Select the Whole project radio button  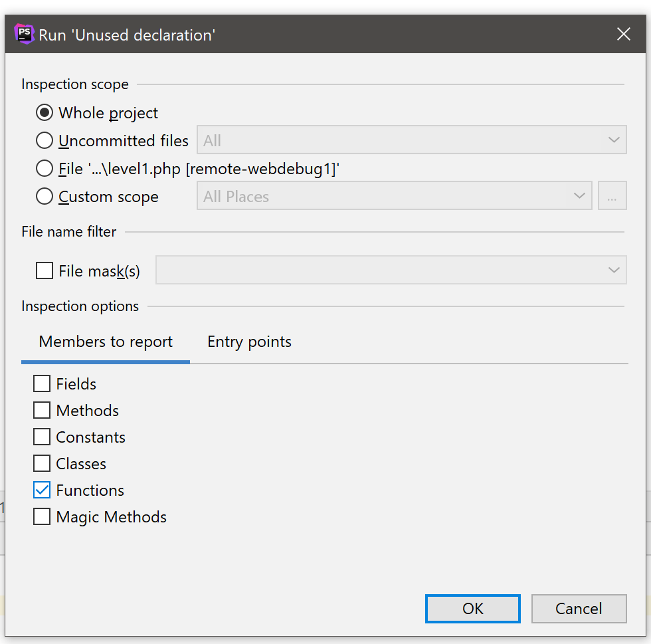pos(45,113)
